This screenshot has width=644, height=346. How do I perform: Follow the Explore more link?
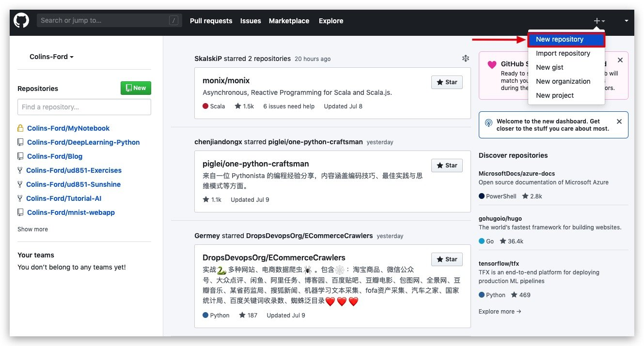(x=500, y=311)
